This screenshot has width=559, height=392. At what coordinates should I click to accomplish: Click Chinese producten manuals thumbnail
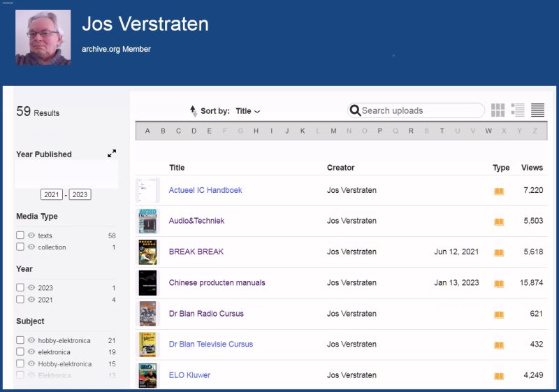147,283
